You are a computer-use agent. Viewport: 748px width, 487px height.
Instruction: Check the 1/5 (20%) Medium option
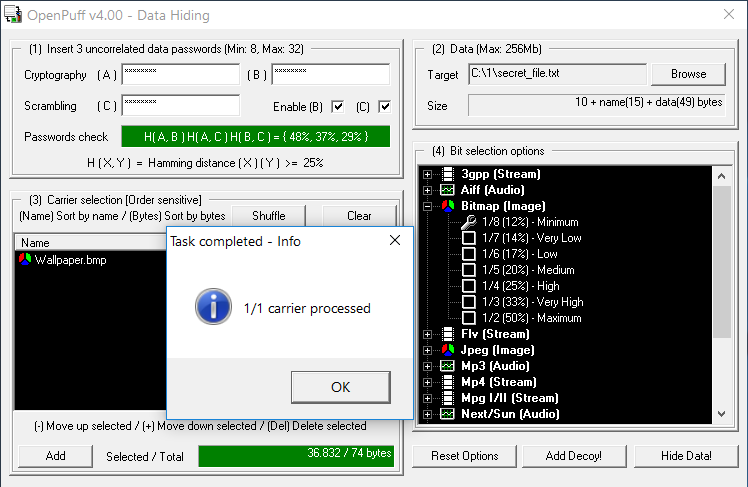tap(469, 270)
